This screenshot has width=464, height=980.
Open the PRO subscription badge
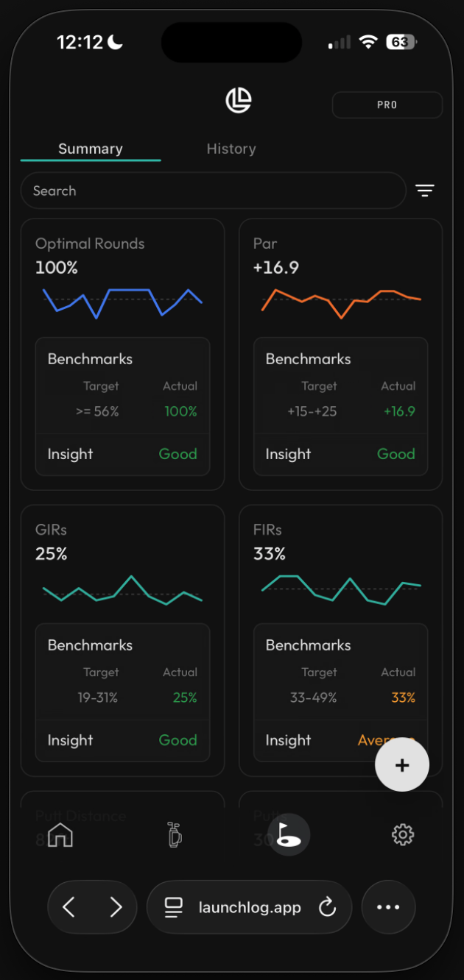[387, 104]
